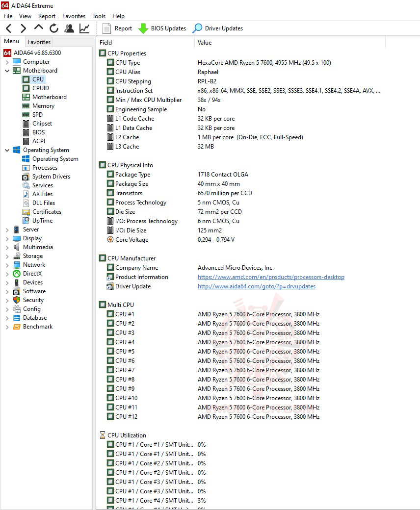Expand the Server node
Screen dimensions: 420x510
(x=7, y=229)
